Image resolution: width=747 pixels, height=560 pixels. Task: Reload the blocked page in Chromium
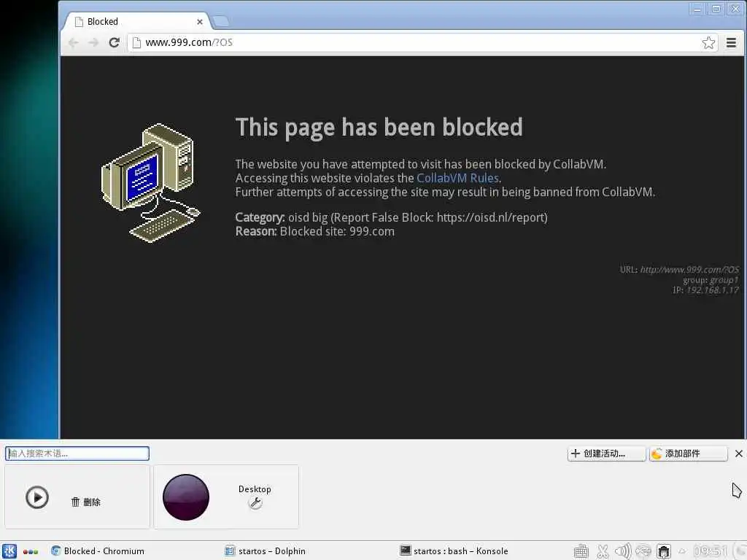click(x=114, y=42)
